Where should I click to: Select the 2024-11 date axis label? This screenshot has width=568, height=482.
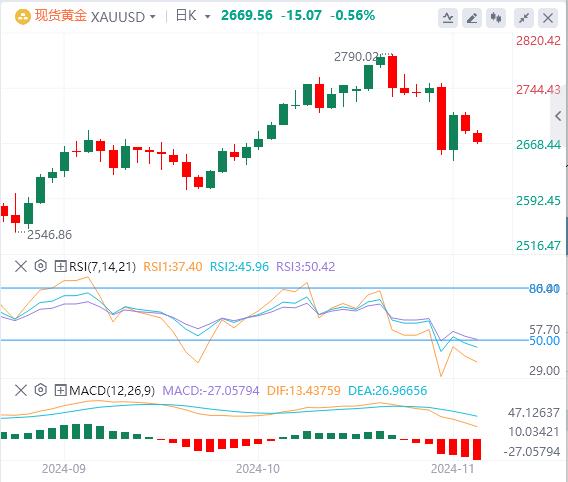pyautogui.click(x=452, y=469)
